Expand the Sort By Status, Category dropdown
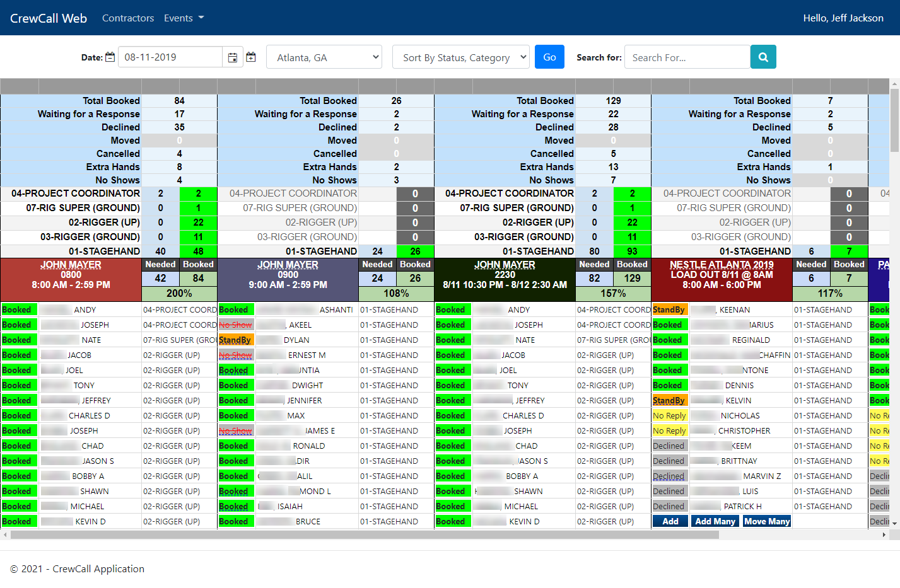900x588 pixels. (x=460, y=57)
